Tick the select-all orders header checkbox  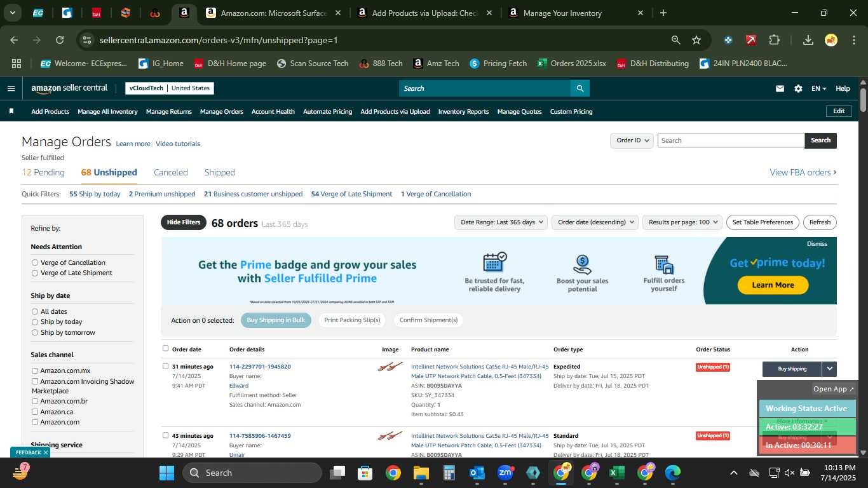tap(166, 348)
